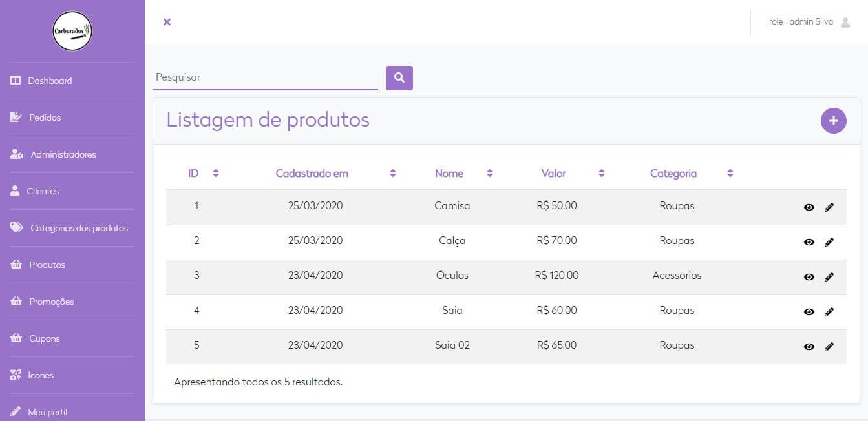The image size is (868, 421).
Task: Sort by Categoria column arrows
Action: (x=730, y=173)
